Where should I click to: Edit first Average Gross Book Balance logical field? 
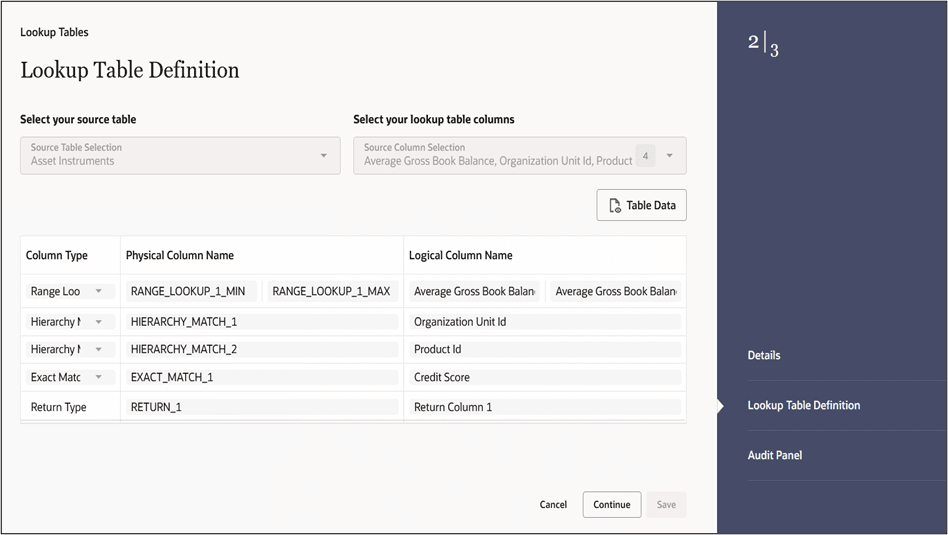(x=474, y=291)
